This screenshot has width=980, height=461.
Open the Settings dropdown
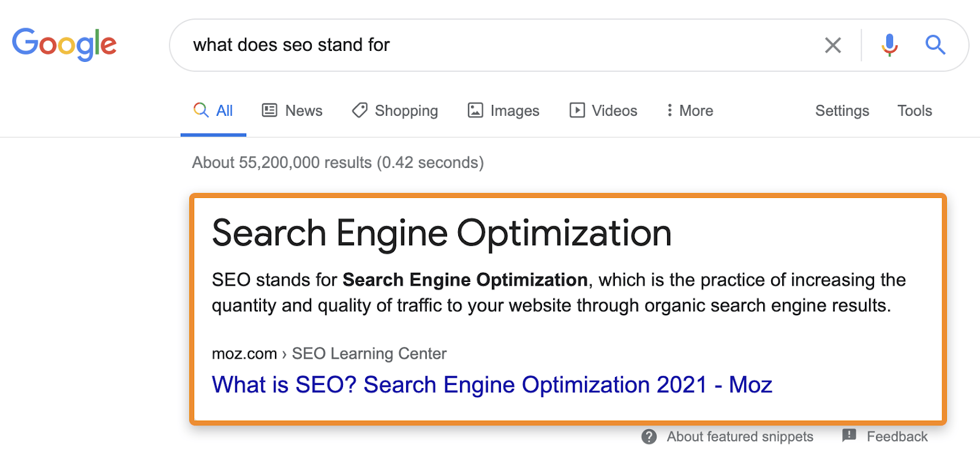(x=842, y=110)
